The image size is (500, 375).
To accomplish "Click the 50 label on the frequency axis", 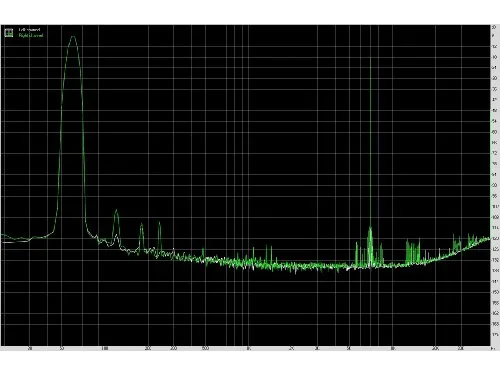I will [x=62, y=349].
